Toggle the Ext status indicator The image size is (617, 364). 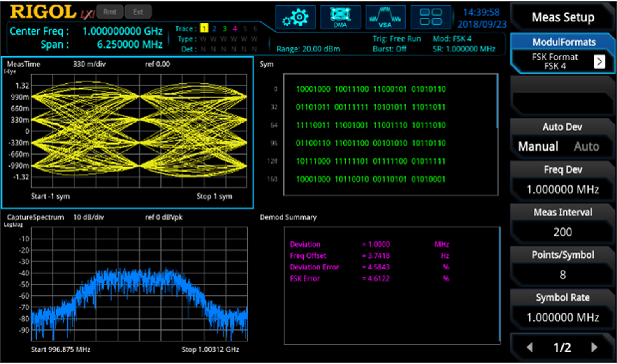point(138,12)
